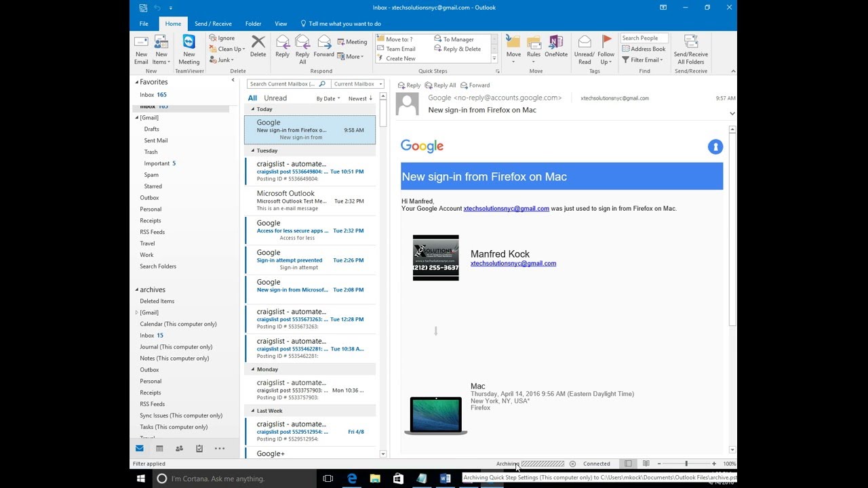
Task: Select the Move to: ? quick step
Action: click(x=395, y=39)
